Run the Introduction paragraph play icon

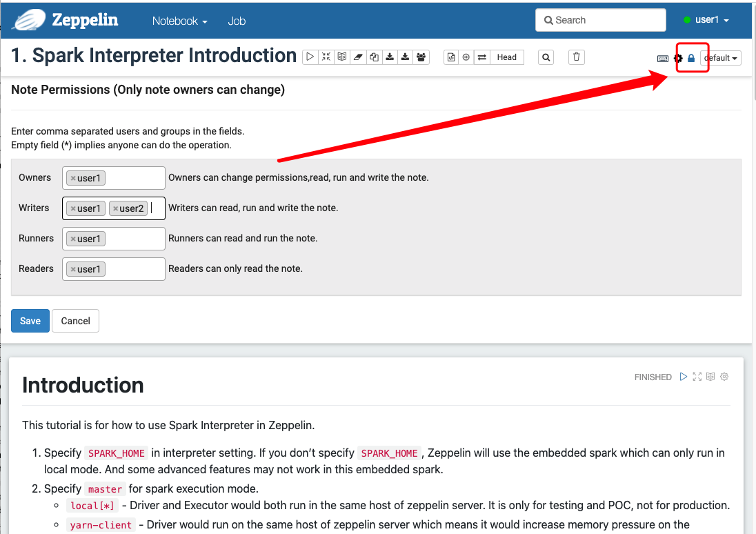click(683, 377)
